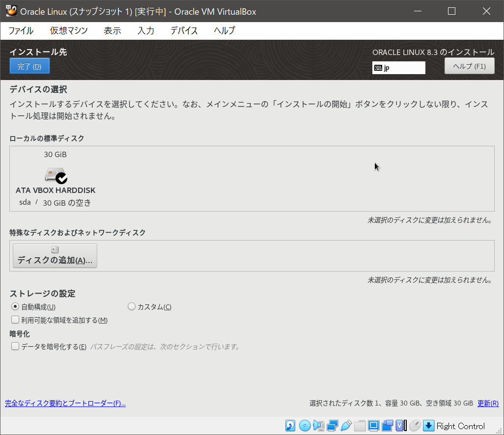This screenshot has height=435, width=504.
Task: Click the shared folders icon in status bar
Action: coord(360,426)
